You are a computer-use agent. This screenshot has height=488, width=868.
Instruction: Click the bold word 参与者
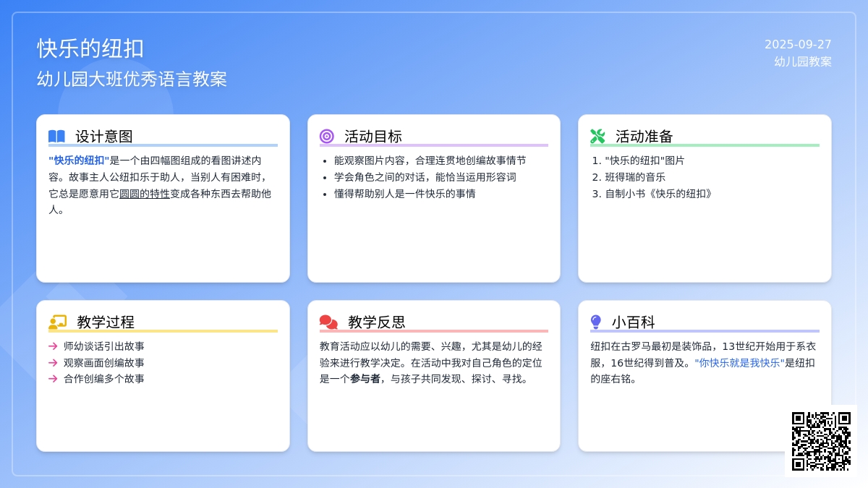point(365,379)
